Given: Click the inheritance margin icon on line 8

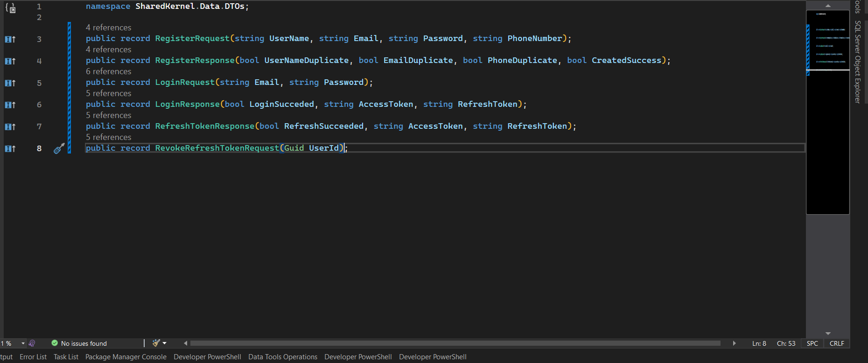Looking at the screenshot, I should (10, 149).
